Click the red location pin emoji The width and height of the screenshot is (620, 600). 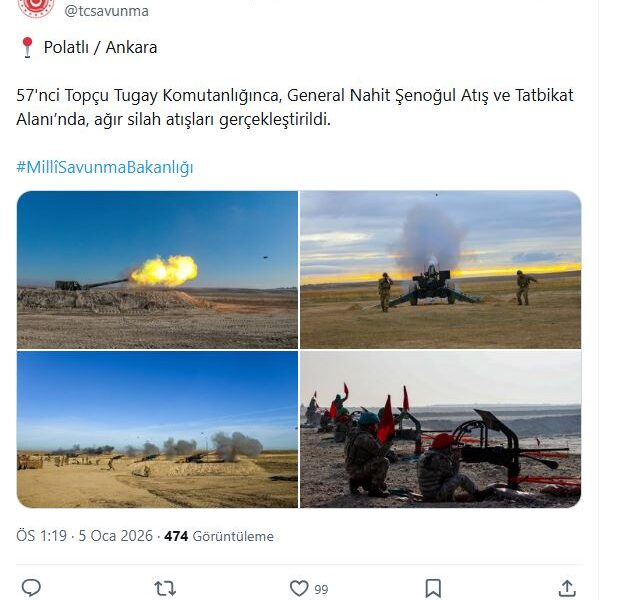27,47
